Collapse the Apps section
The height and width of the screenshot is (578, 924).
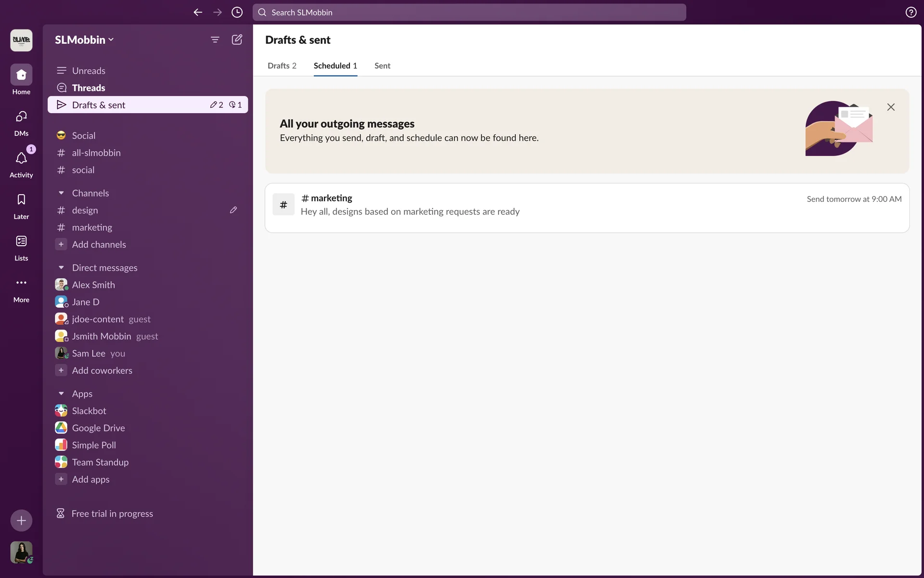61,394
